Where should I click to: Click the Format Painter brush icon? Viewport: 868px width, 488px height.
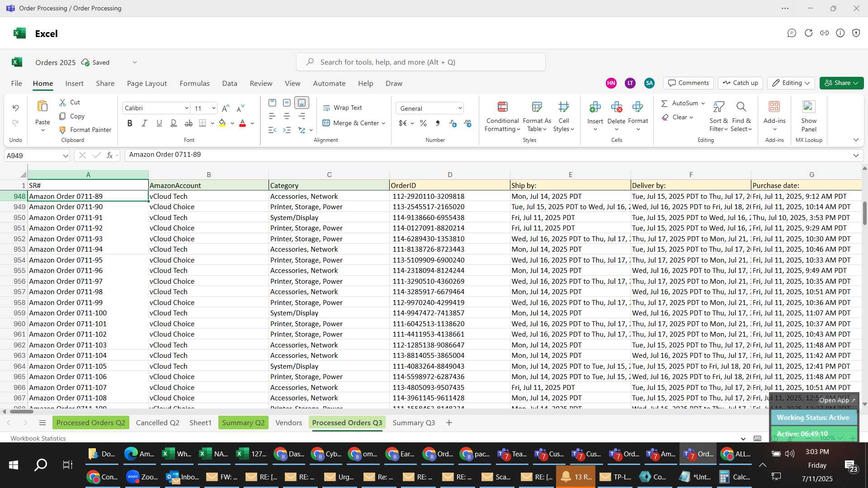62,130
